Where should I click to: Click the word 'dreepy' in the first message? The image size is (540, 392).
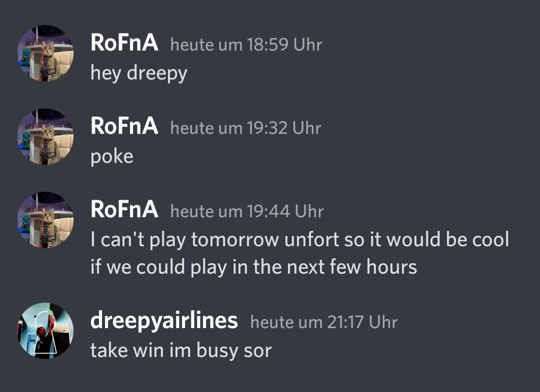157,73
